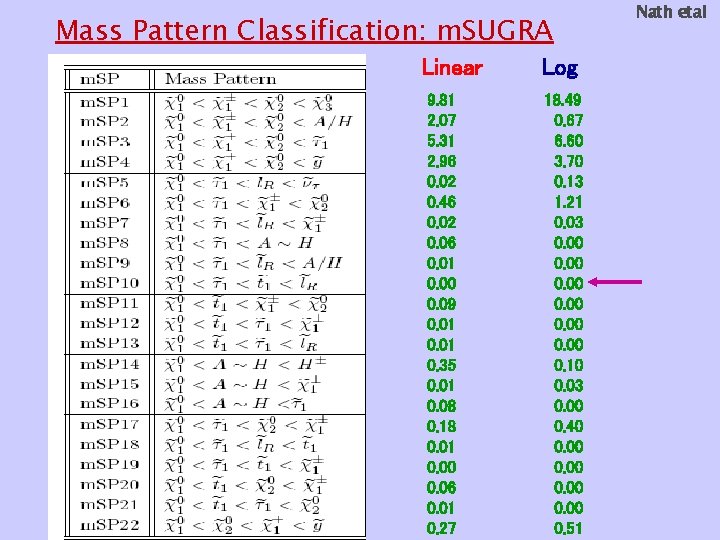Click the mass pattern formula in mSP8 row
This screenshot has height=540, width=720.
[239, 243]
